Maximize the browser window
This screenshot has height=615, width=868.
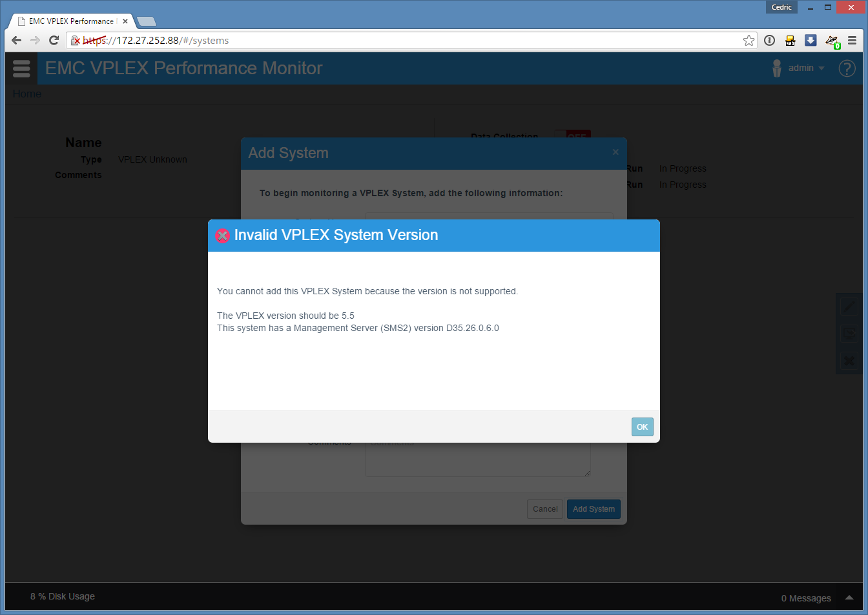click(828, 7)
